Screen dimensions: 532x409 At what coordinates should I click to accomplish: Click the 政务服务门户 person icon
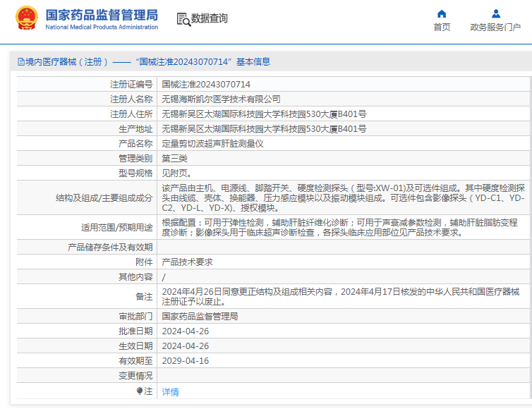pyautogui.click(x=496, y=13)
